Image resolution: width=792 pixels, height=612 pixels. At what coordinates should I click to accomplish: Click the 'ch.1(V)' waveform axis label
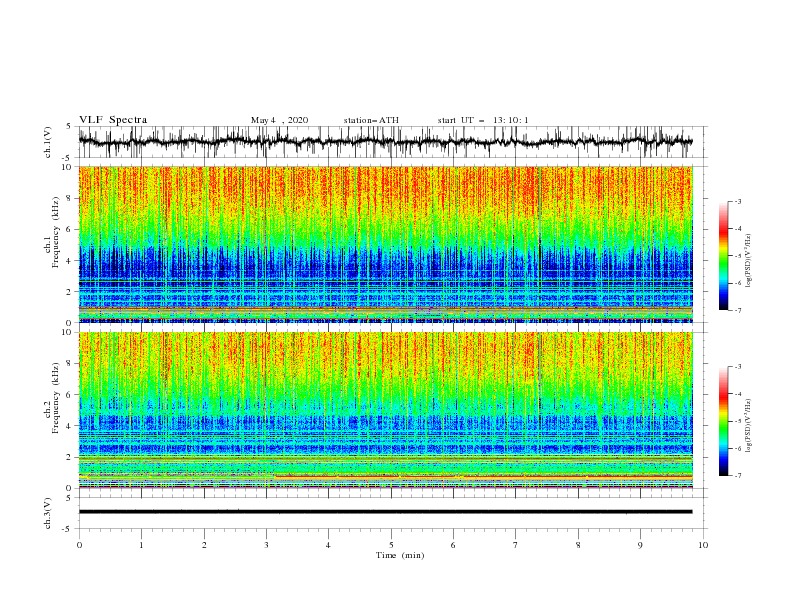[x=48, y=142]
